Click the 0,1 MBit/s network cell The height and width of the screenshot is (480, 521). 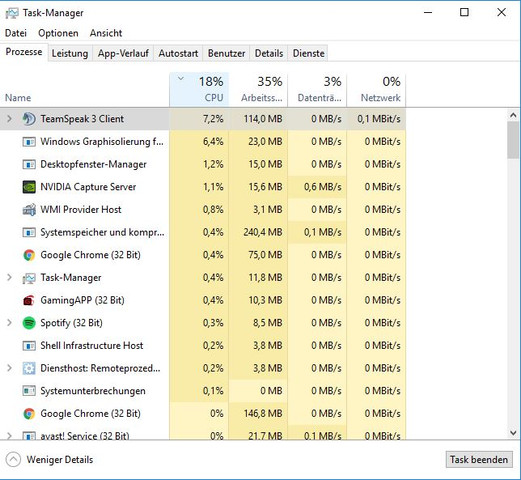pyautogui.click(x=376, y=119)
